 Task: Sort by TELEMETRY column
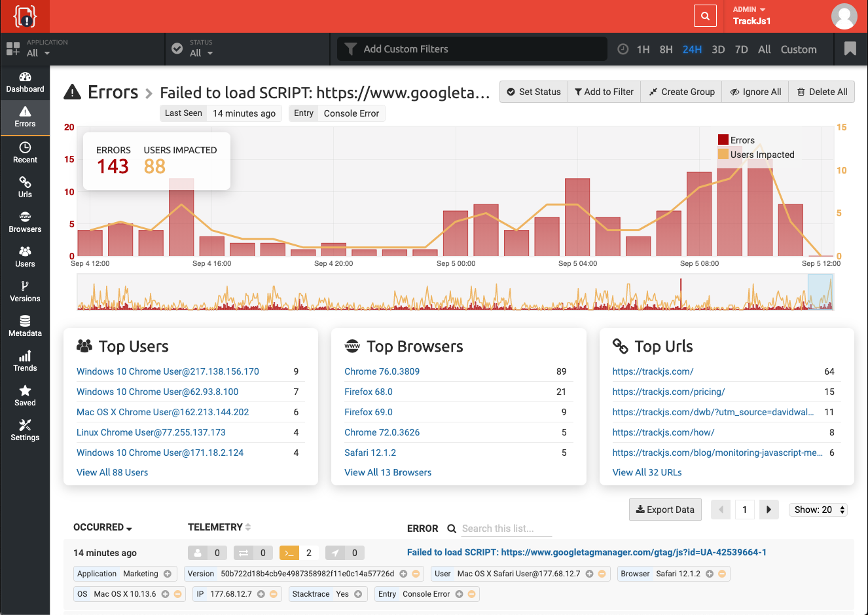pyautogui.click(x=219, y=527)
